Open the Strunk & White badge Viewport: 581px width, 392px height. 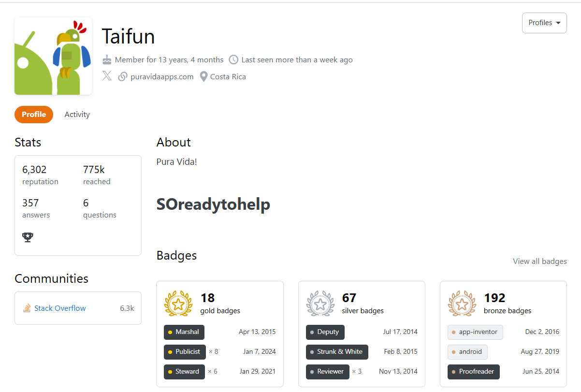coord(337,352)
